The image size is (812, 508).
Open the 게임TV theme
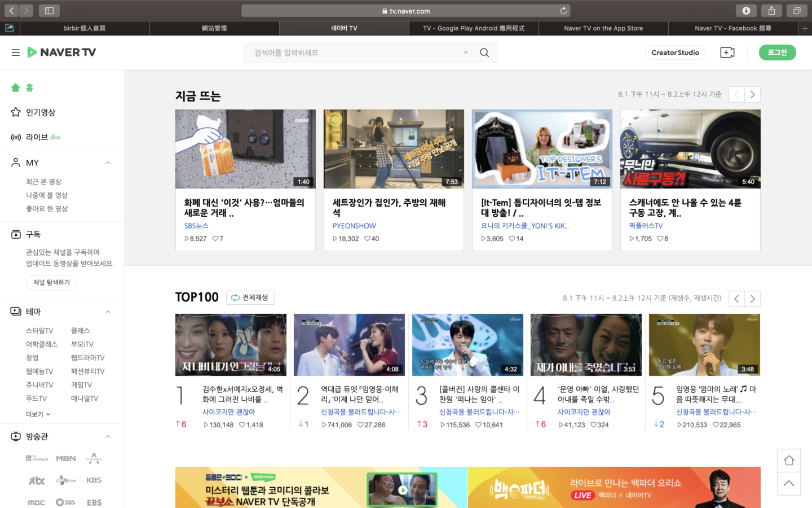pyautogui.click(x=81, y=385)
